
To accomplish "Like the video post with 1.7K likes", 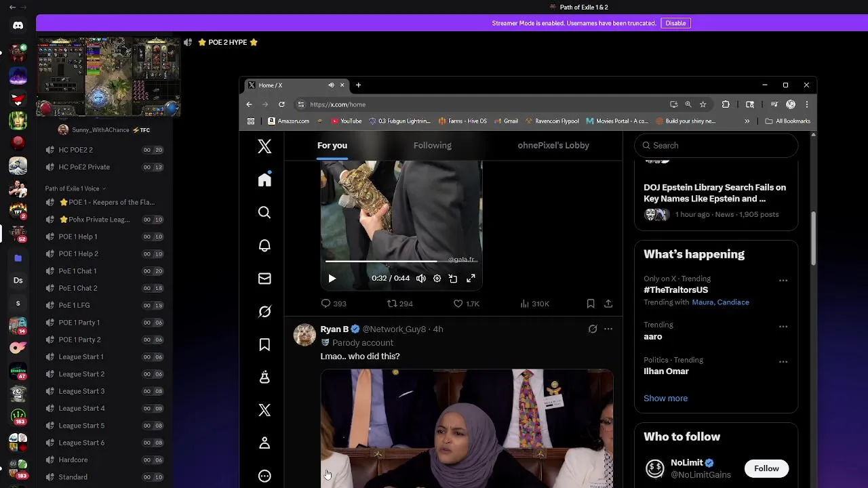I will (466, 304).
